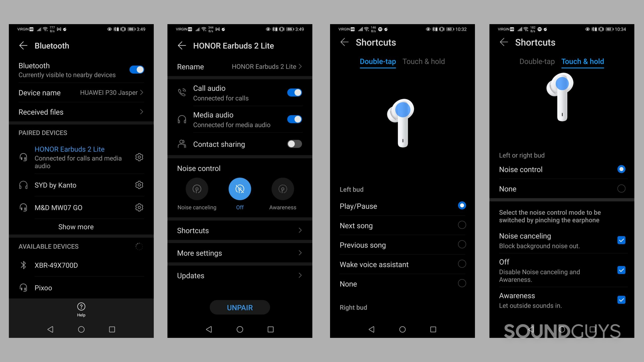
Task: Expand the Shortcuts section
Action: click(239, 230)
